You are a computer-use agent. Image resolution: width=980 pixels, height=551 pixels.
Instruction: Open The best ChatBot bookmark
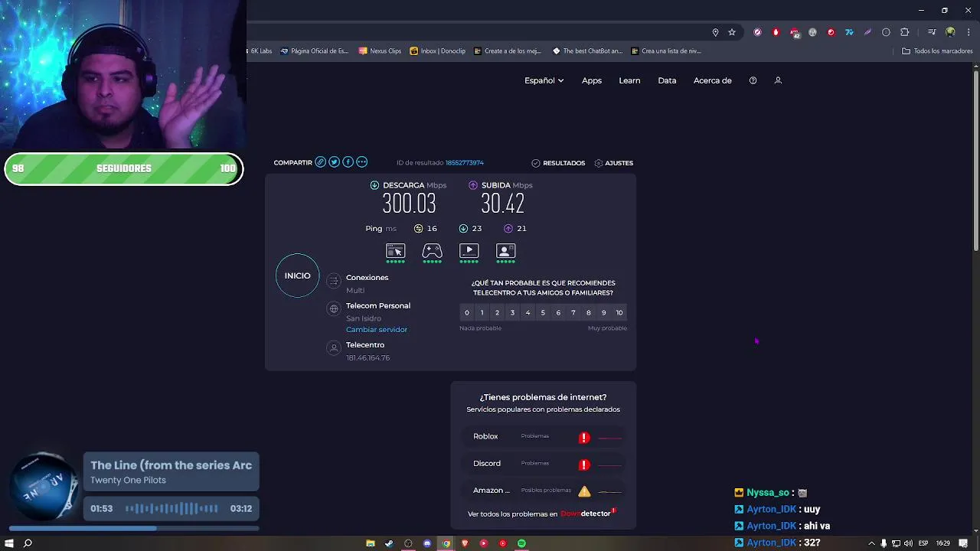587,51
